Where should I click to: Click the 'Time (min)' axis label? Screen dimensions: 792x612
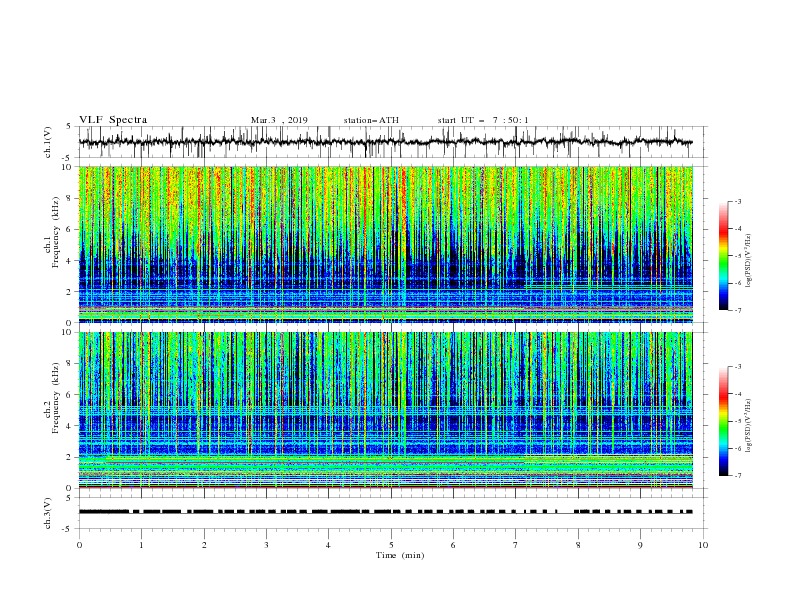[400, 555]
